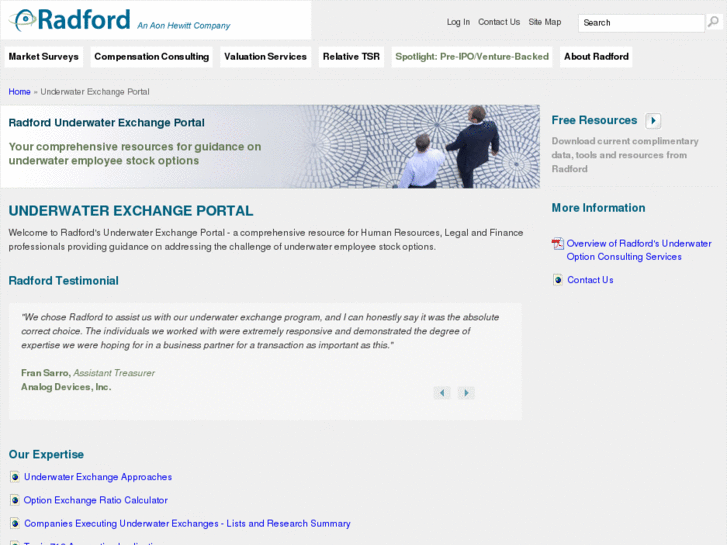Click the 'Our Expertise' heading
This screenshot has height=545, width=727.
pos(46,454)
